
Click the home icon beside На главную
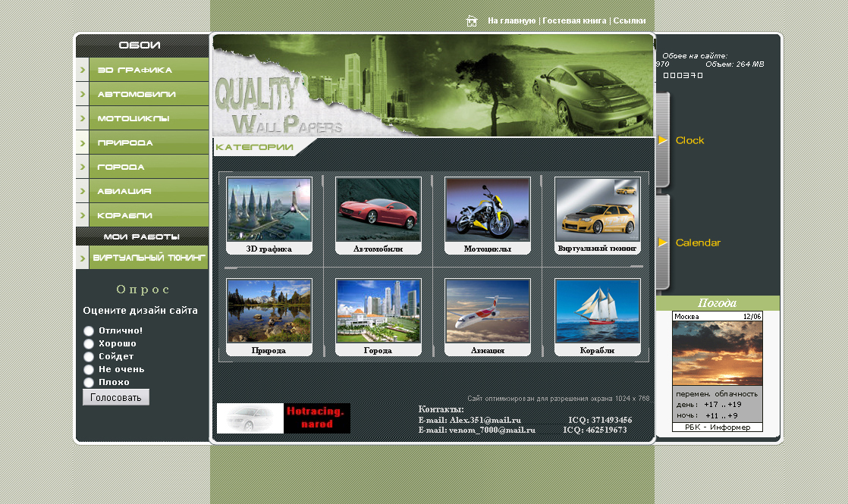pyautogui.click(x=472, y=21)
